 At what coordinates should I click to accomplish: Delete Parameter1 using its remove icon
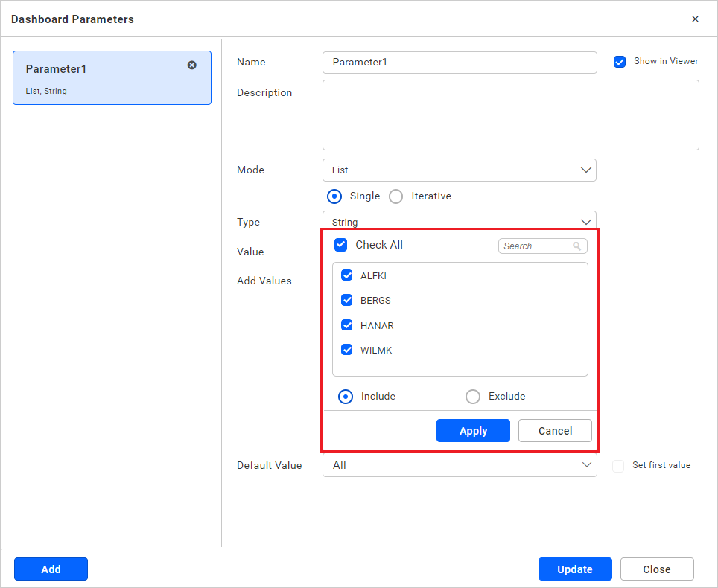(192, 65)
